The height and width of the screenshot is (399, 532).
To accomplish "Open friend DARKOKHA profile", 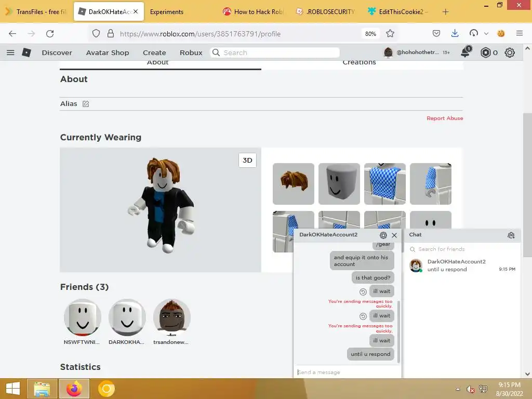I will [127, 322].
